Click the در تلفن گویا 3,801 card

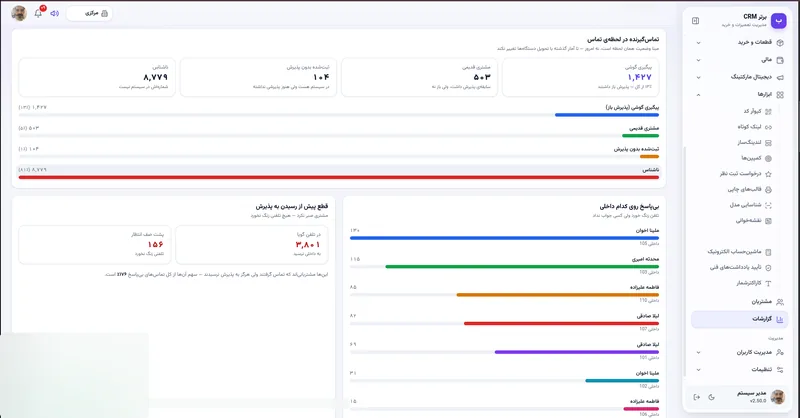(x=252, y=245)
